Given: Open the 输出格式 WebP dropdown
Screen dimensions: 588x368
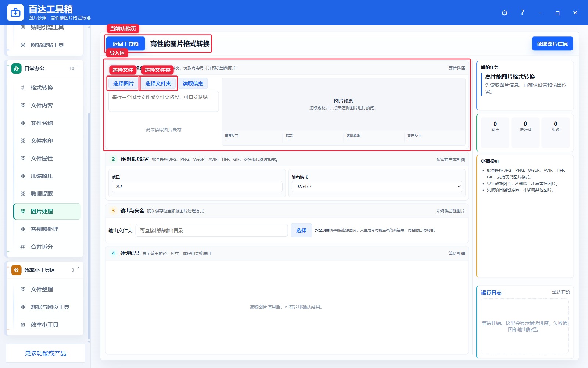Looking at the screenshot, I should (377, 187).
